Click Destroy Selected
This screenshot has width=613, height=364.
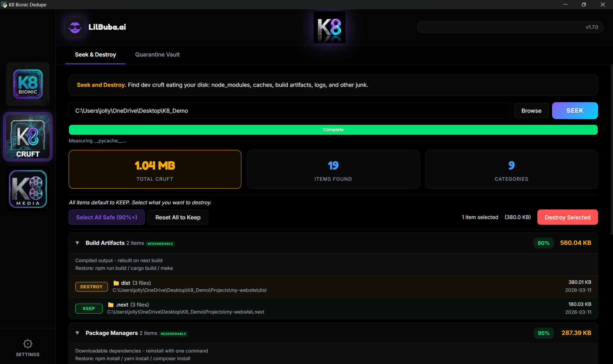[x=567, y=217]
